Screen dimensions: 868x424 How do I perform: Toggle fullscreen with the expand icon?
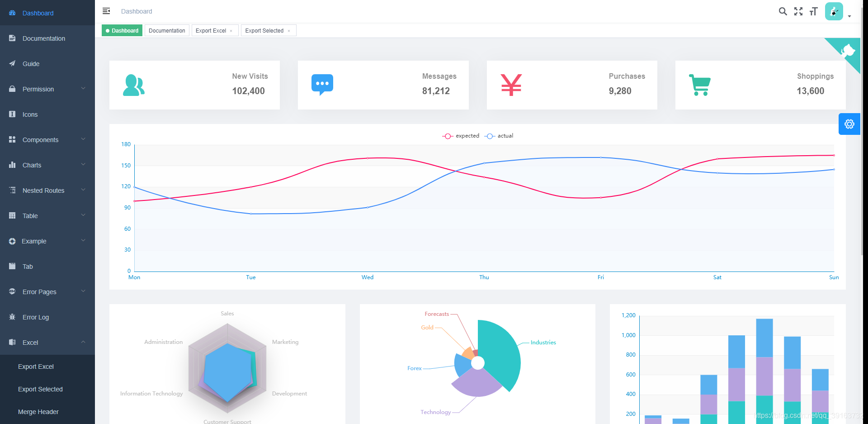click(798, 11)
